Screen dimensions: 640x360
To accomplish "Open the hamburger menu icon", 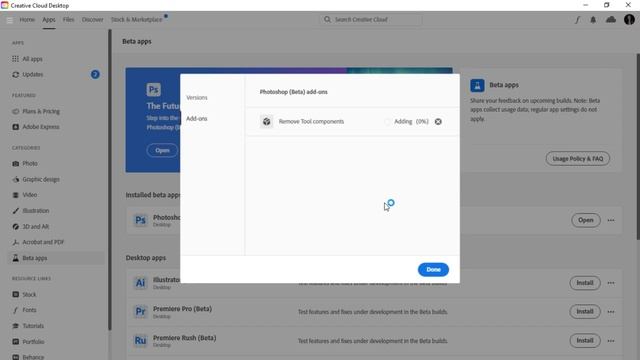I will pos(10,20).
